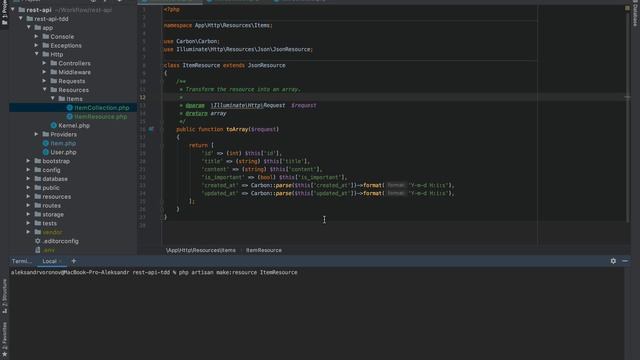This screenshot has width=640, height=360.
Task: Collapse the app folder arrow
Action: click(29, 28)
